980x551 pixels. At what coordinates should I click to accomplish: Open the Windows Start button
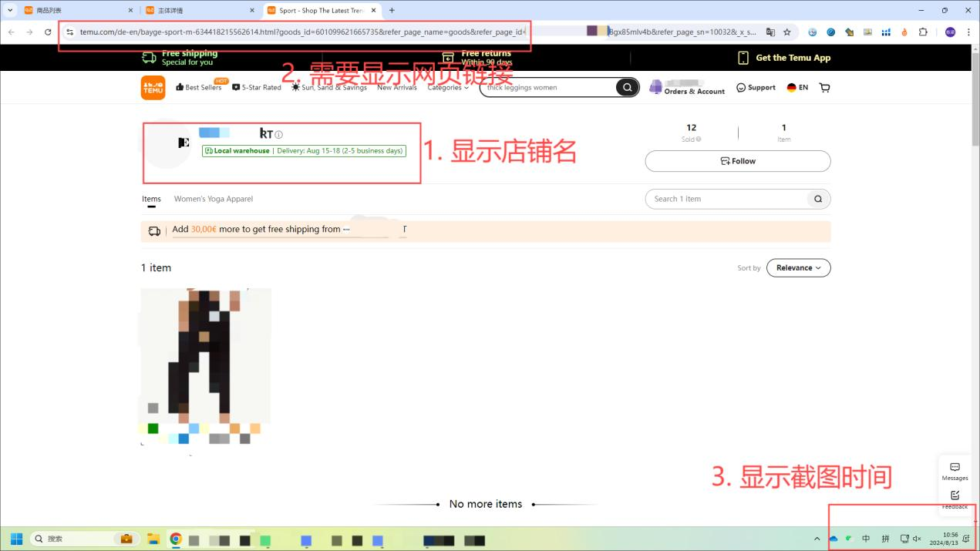coord(16,539)
